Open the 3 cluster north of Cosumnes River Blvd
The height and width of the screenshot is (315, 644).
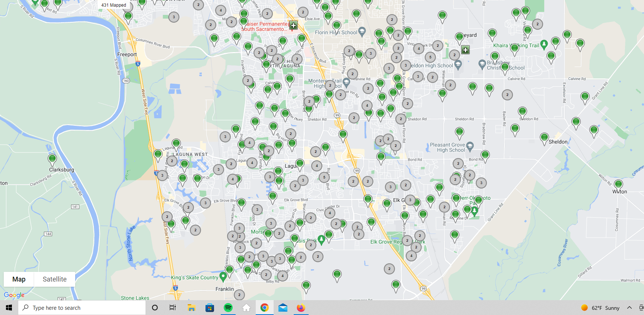tap(174, 17)
